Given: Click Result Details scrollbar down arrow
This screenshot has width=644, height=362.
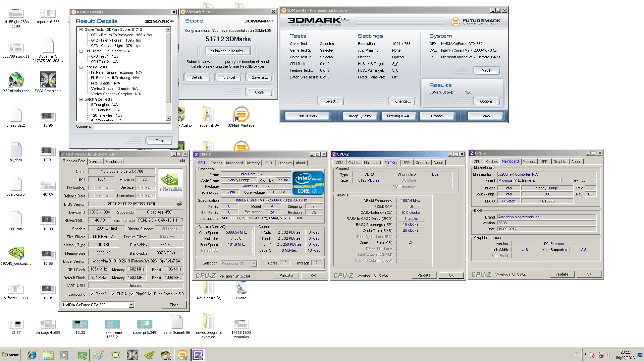Looking at the screenshot, I should [x=168, y=118].
